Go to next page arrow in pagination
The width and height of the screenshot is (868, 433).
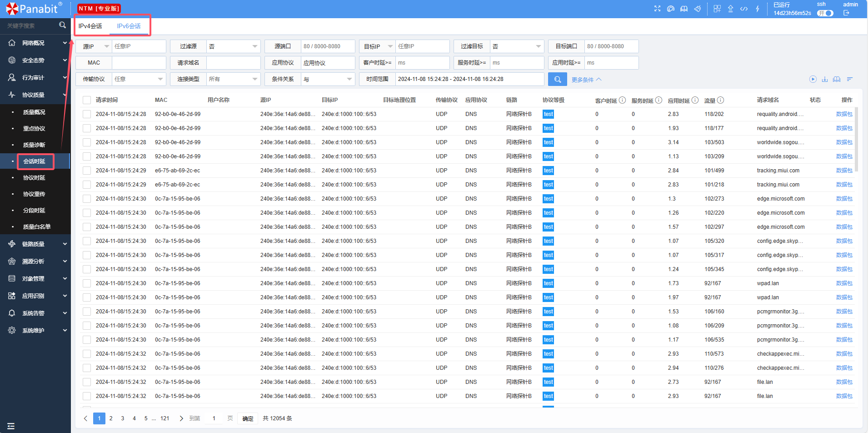tap(181, 418)
